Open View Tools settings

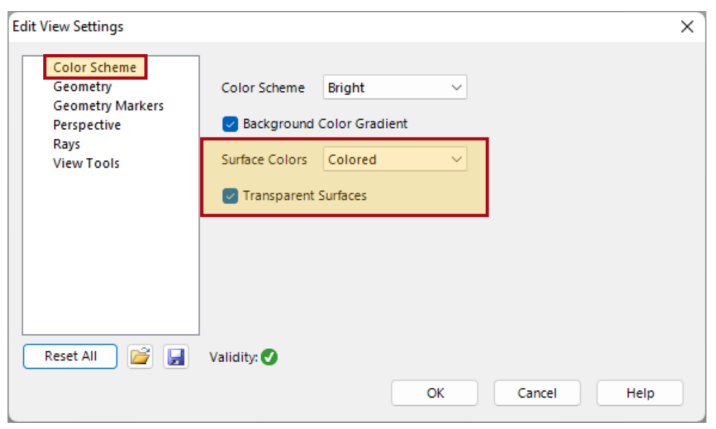(86, 163)
